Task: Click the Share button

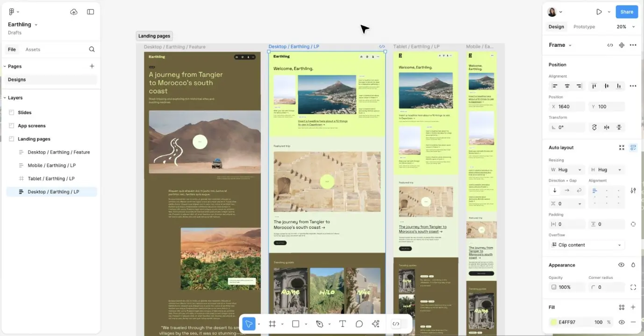Action: [627, 12]
